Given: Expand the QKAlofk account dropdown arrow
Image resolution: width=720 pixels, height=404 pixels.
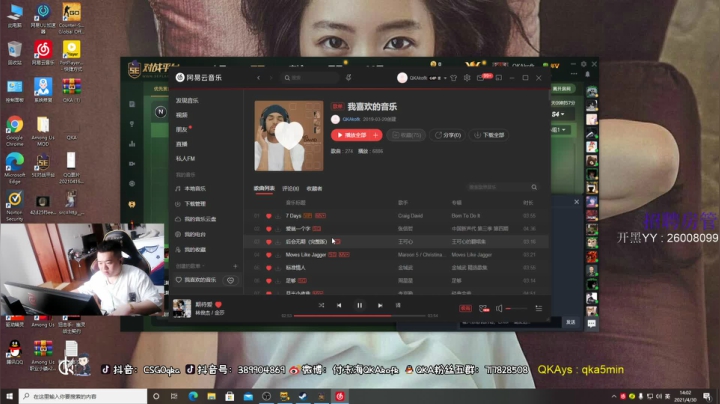Looking at the screenshot, I should pos(445,78).
